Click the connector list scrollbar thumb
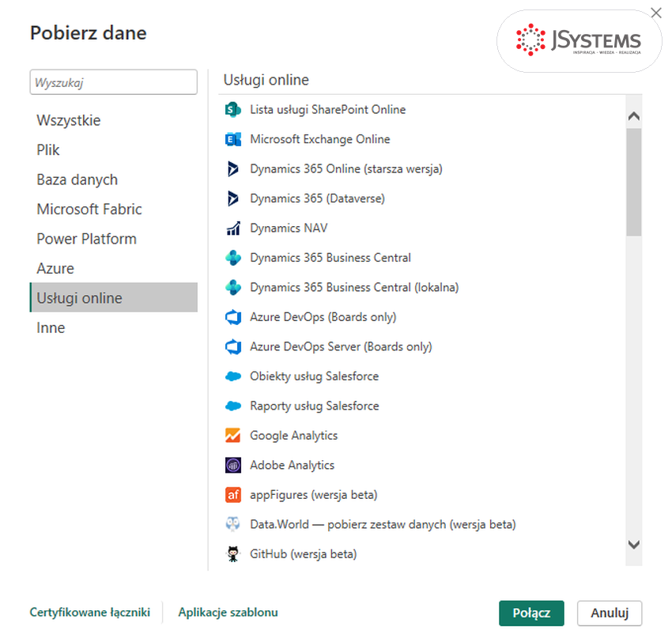Viewport: 672px width, 642px height. coord(634,182)
